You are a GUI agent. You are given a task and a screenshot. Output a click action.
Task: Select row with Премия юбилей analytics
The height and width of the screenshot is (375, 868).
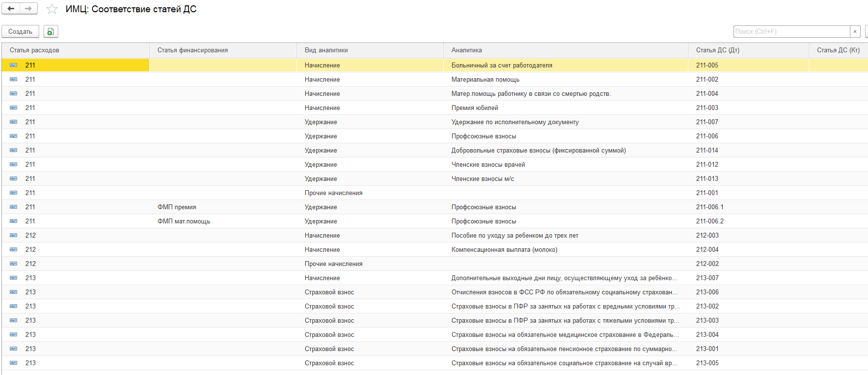pos(475,108)
